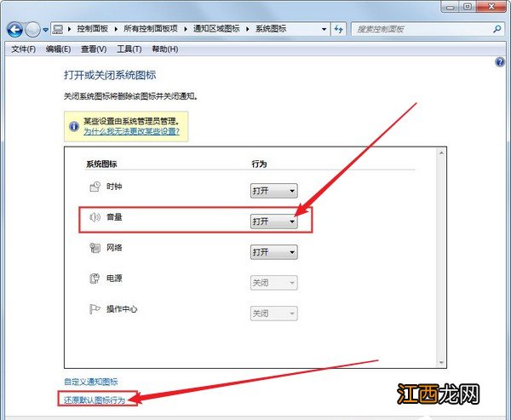The width and height of the screenshot is (511, 420).
Task: Select the 网络 row label
Action: coord(114,248)
